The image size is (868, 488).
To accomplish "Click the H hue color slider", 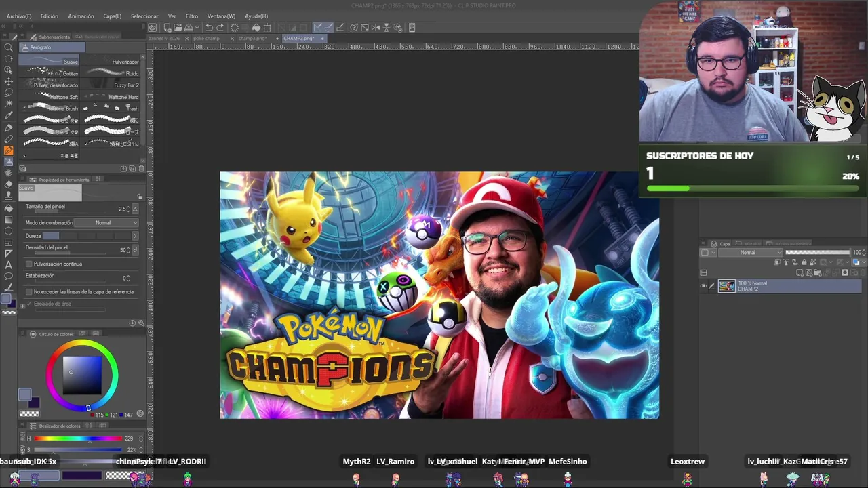I will (77, 439).
